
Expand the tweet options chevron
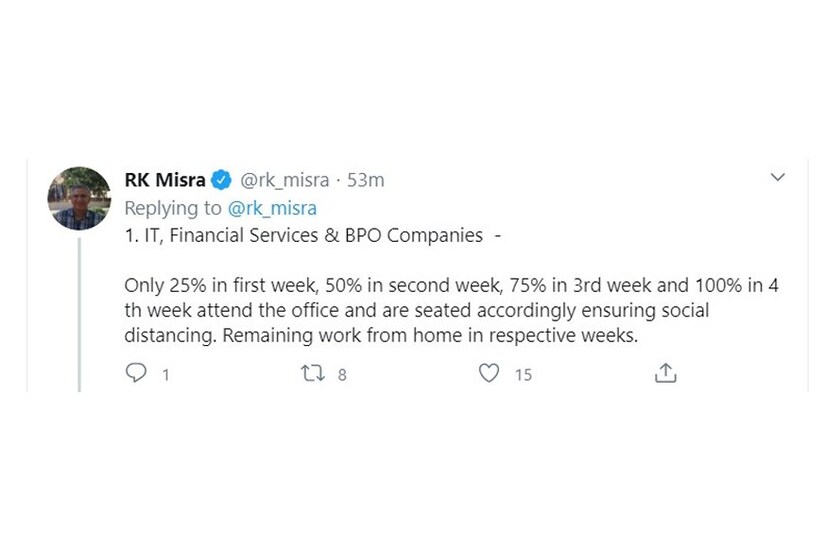click(x=778, y=178)
